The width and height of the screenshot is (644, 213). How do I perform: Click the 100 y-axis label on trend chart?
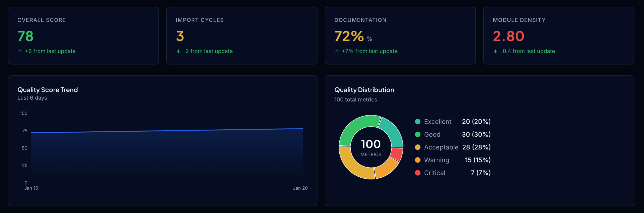pyautogui.click(x=24, y=114)
